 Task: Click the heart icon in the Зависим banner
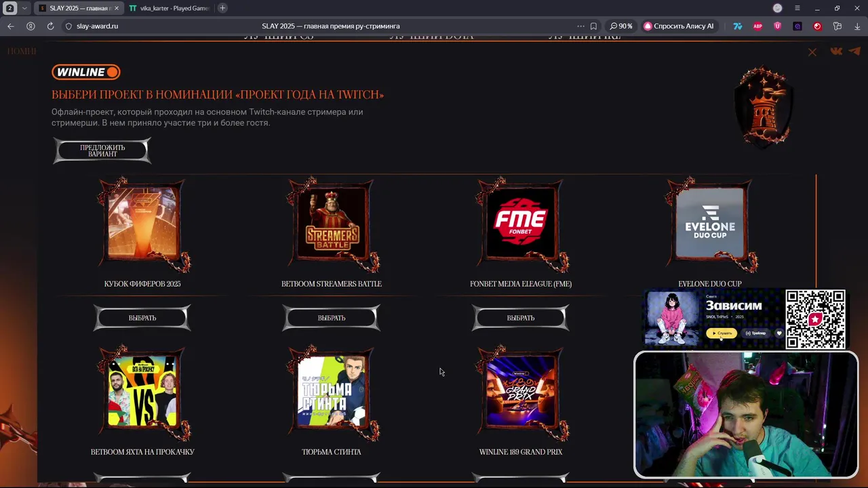779,333
